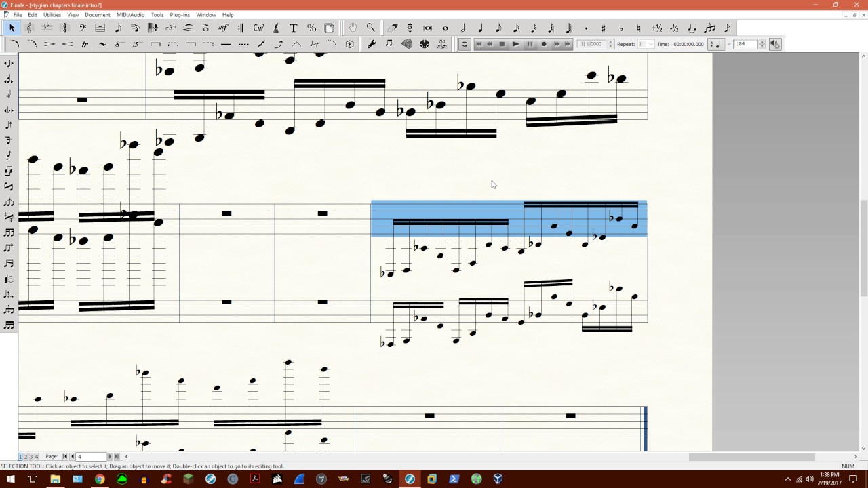Screen dimensions: 868x488
Task: Select the Expression mf tool
Action: [x=223, y=28]
